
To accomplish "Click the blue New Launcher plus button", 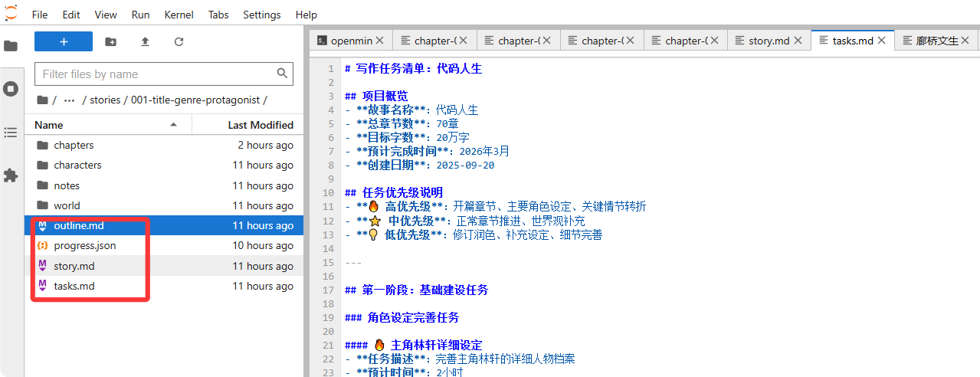I will click(64, 41).
